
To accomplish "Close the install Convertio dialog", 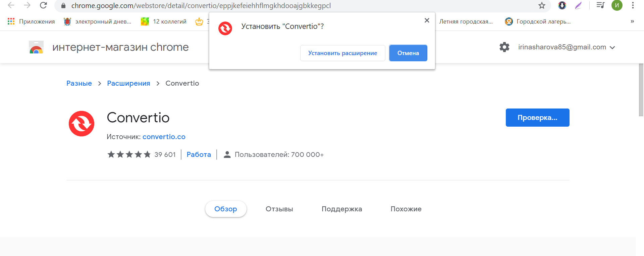I will pyautogui.click(x=427, y=20).
